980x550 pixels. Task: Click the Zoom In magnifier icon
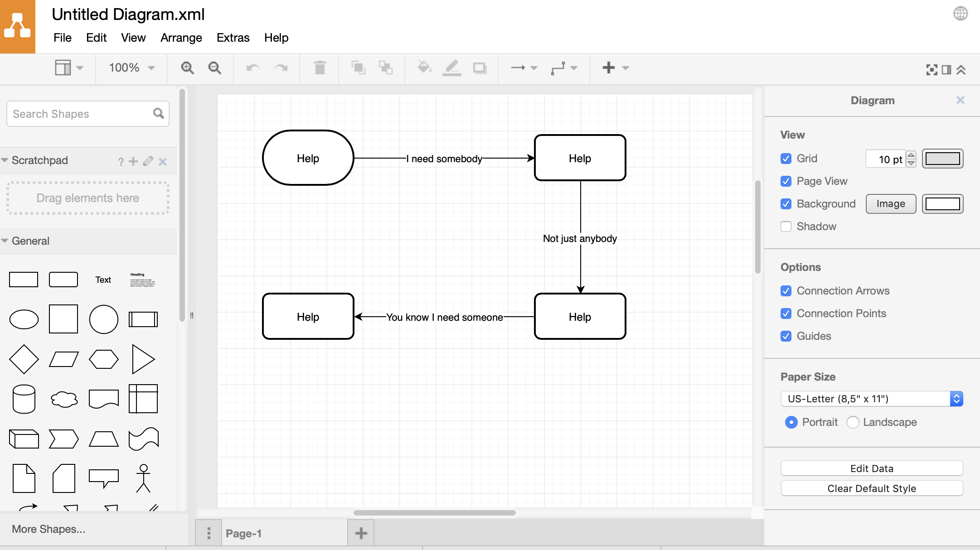click(187, 67)
